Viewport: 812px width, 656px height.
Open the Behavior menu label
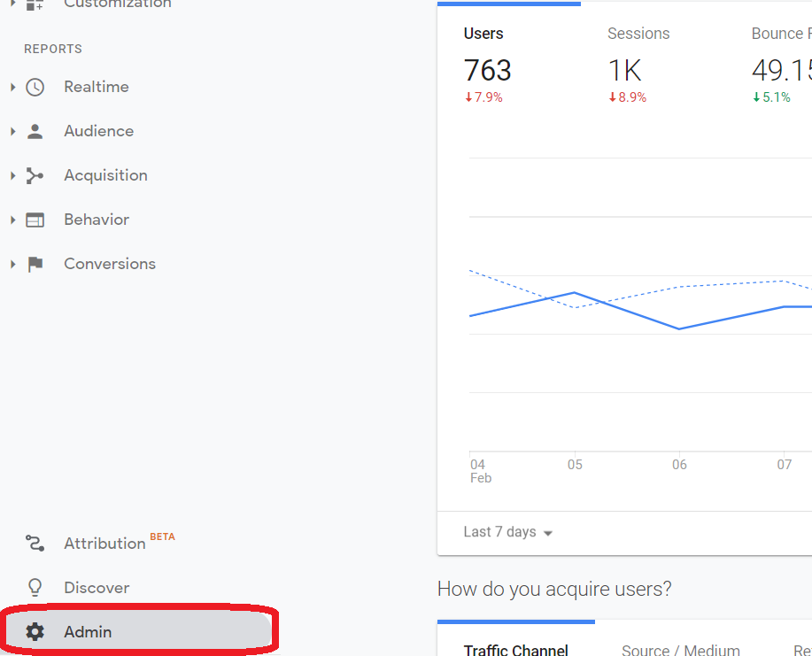pos(97,220)
